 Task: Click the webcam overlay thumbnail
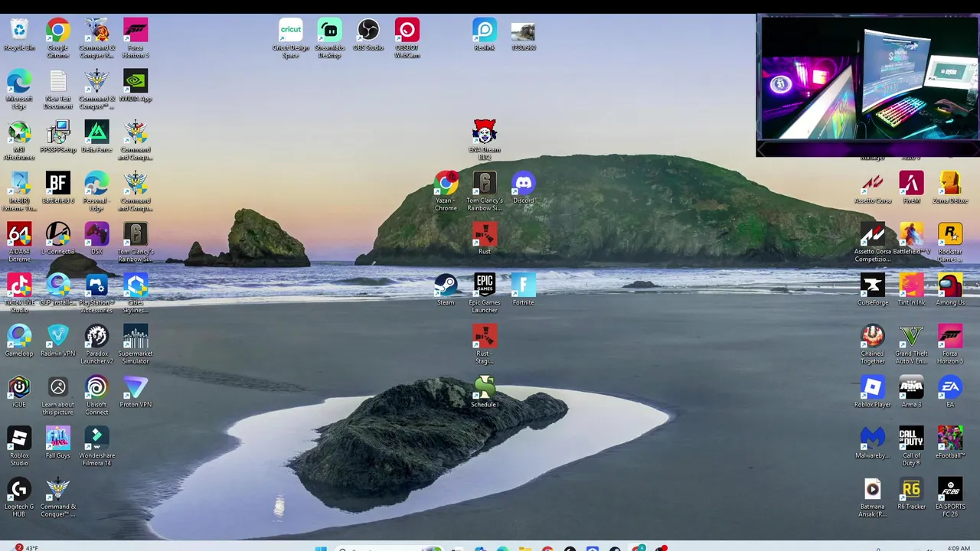(867, 85)
